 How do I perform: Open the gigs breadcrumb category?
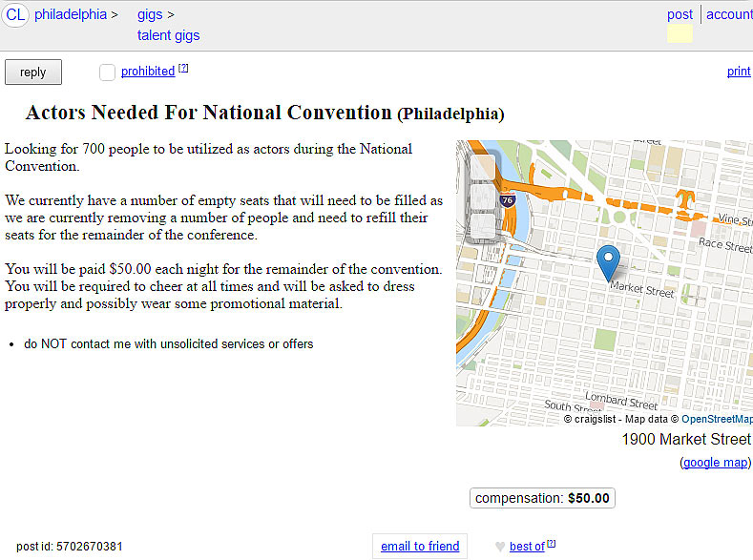150,14
